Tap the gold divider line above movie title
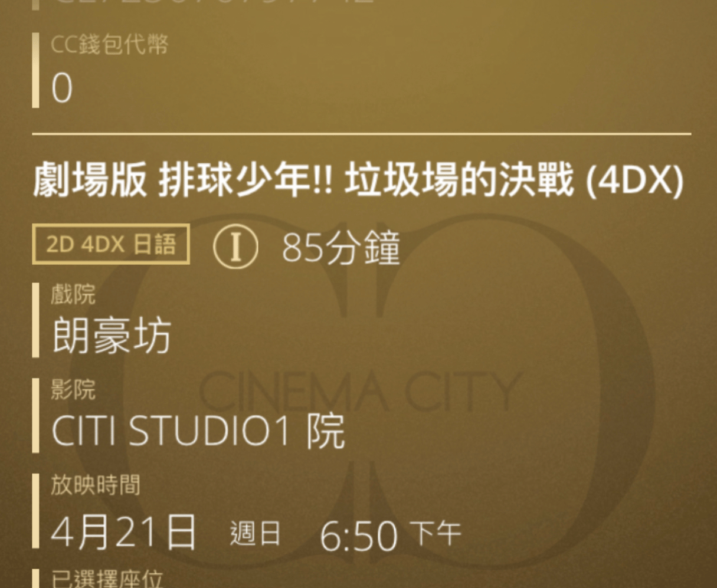The image size is (717, 588). point(361,134)
